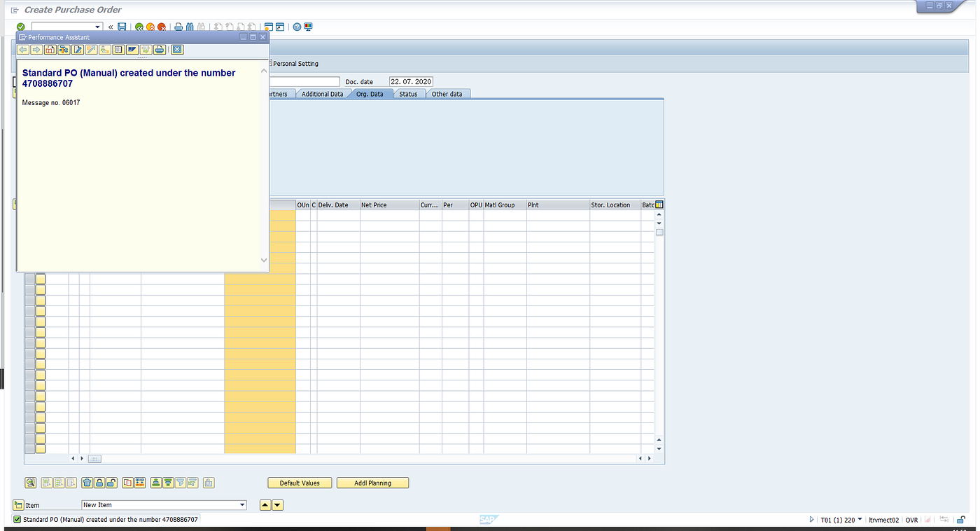This screenshot has width=980, height=531.
Task: Click the Default Values button
Action: (x=300, y=483)
